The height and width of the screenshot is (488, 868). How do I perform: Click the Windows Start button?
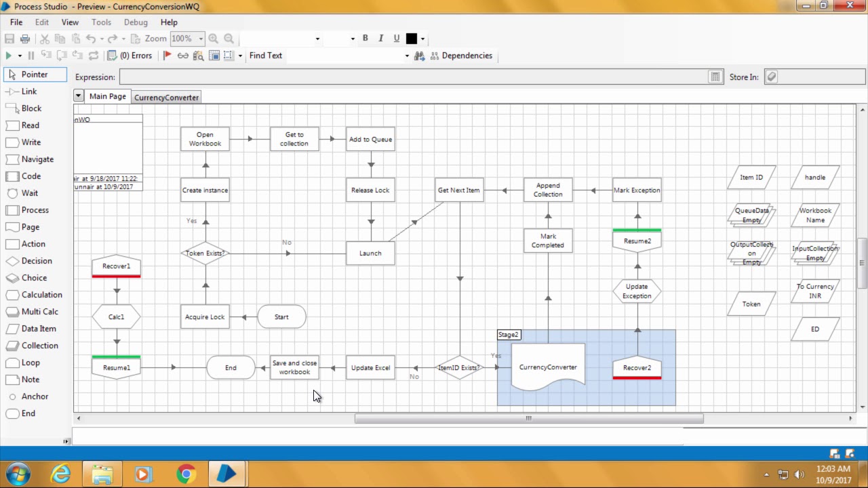click(18, 473)
